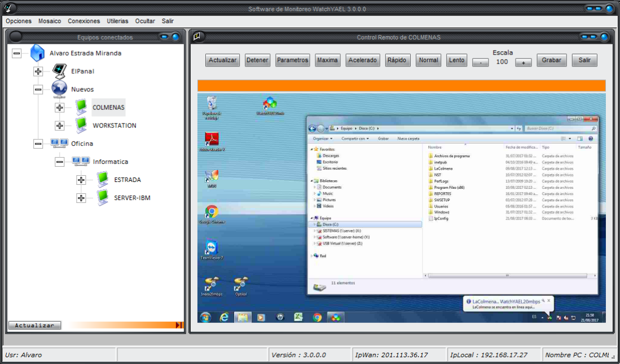Open the Utilerias menu
Image resolution: width=620 pixels, height=364 pixels.
(117, 21)
